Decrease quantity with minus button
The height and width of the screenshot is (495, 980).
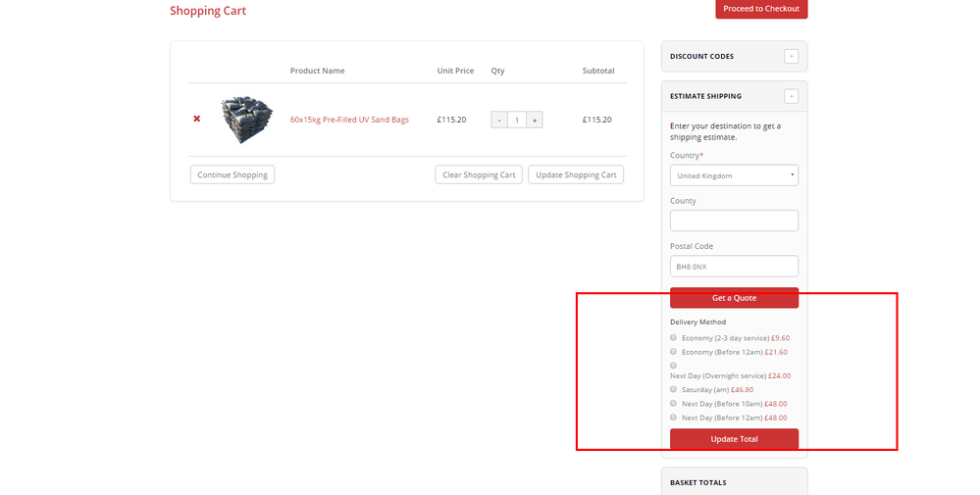[499, 120]
